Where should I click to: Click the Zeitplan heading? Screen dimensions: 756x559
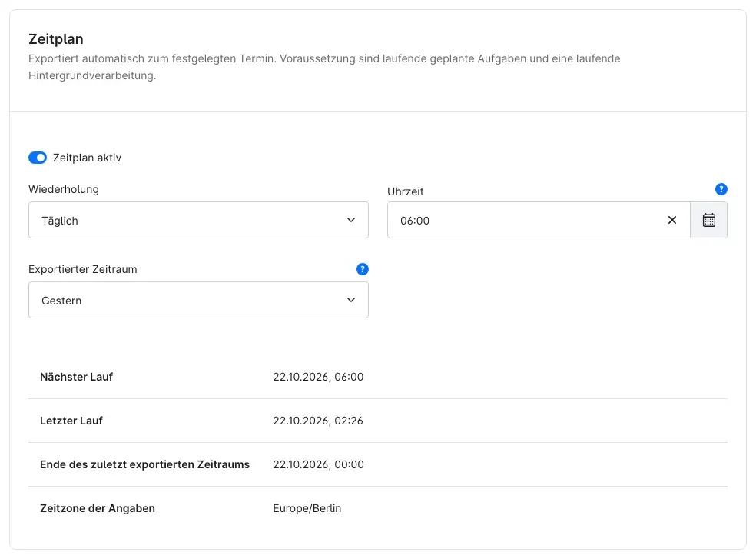[x=56, y=39]
